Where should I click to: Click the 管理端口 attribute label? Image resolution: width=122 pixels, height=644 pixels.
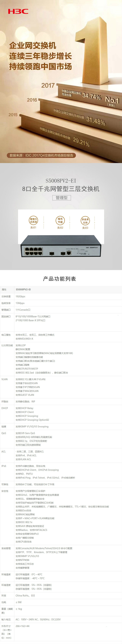click(6, 310)
